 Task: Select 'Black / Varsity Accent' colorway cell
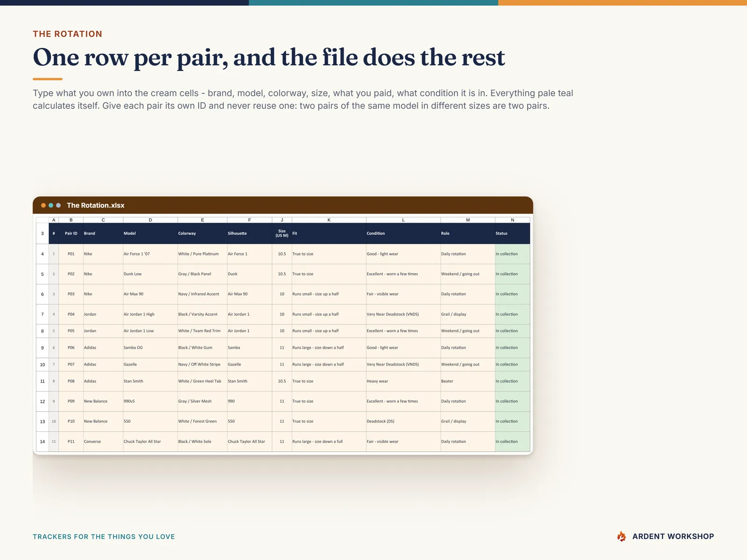pyautogui.click(x=202, y=314)
